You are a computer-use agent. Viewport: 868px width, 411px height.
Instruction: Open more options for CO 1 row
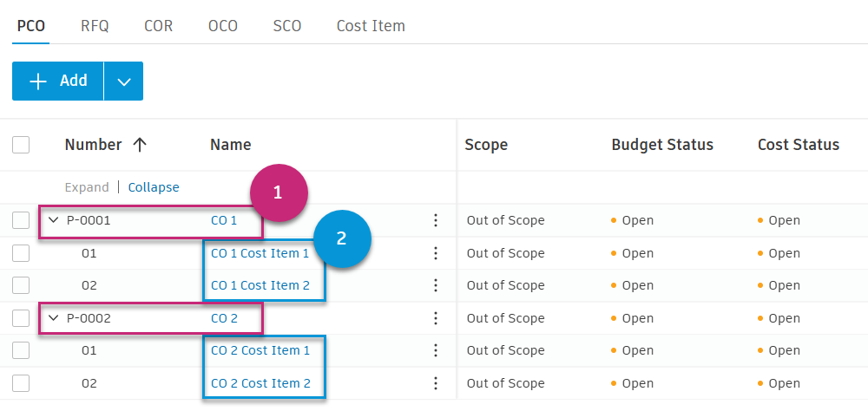[x=436, y=220]
